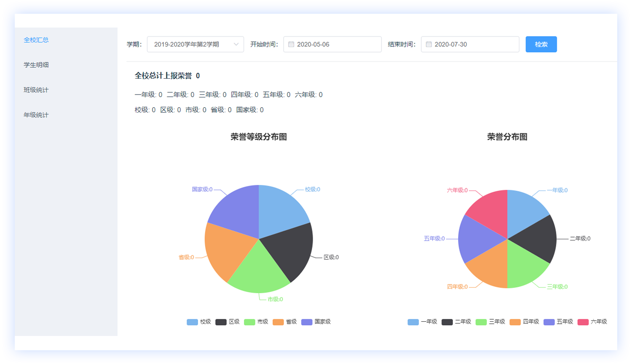Click calendar icon in start time field
This screenshot has width=632, height=364.
(x=291, y=44)
